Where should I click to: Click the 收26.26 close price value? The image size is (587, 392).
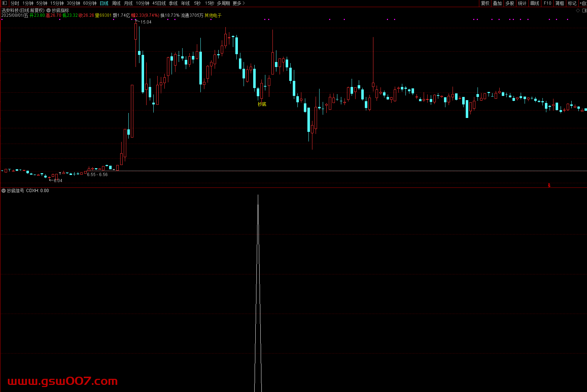[x=87, y=15]
